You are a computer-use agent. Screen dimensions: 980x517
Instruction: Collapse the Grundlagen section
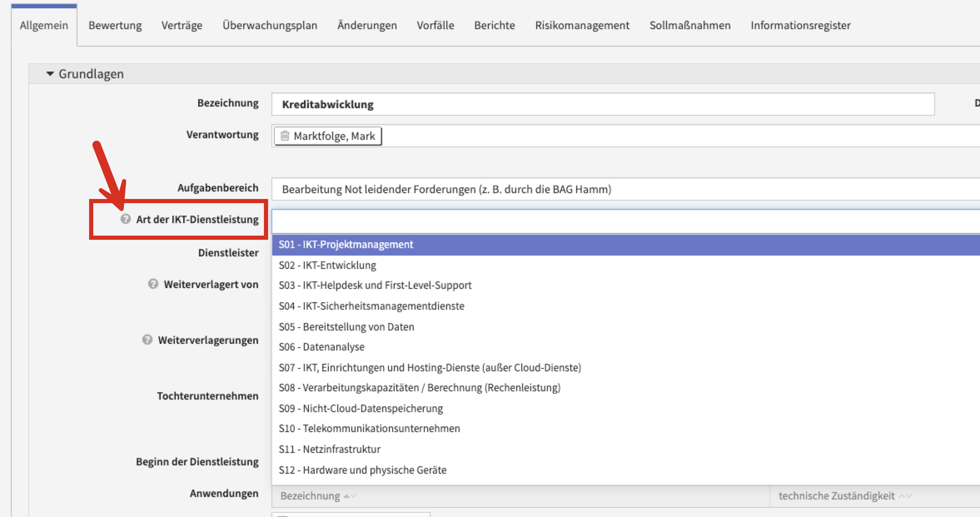coord(50,74)
